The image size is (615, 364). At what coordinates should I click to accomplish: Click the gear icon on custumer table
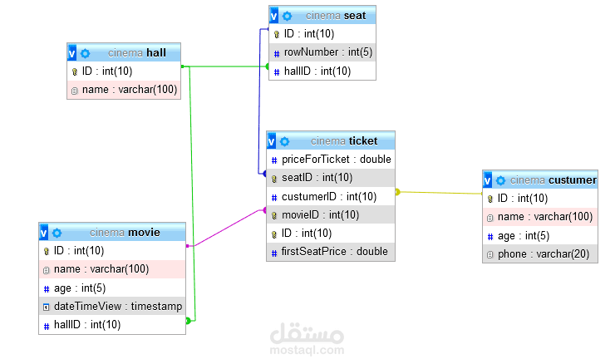click(x=500, y=180)
